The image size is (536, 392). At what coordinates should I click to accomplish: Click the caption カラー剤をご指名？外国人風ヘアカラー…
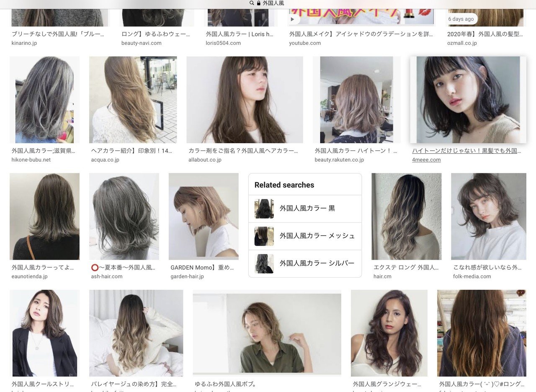(x=243, y=151)
